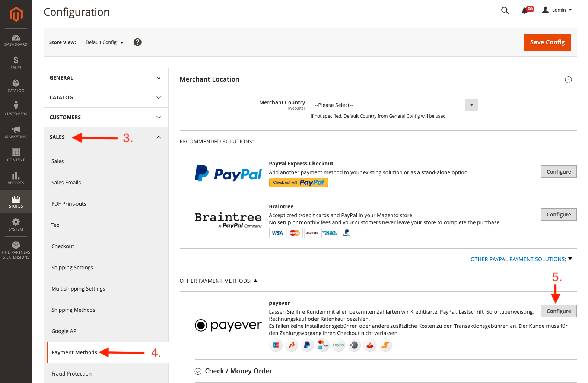The image size is (588, 383).
Task: Select the Payment Methods tab
Action: 108,352
